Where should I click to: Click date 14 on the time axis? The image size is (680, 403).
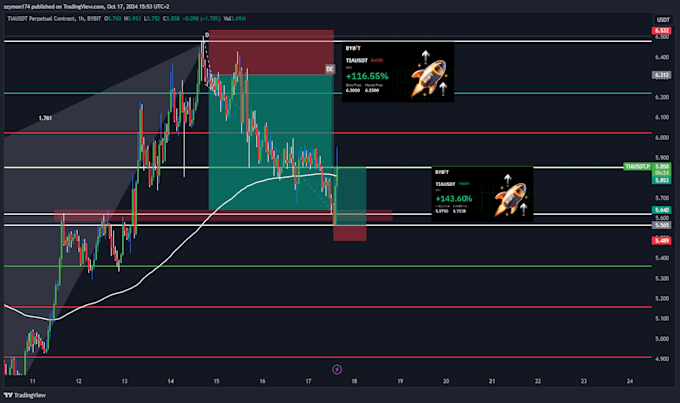[170, 381]
